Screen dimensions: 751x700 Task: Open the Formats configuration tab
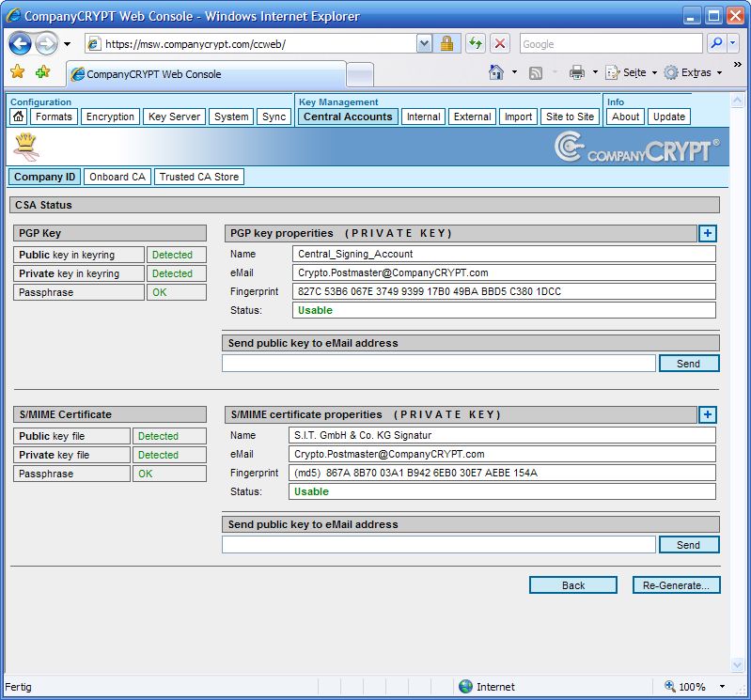[54, 117]
